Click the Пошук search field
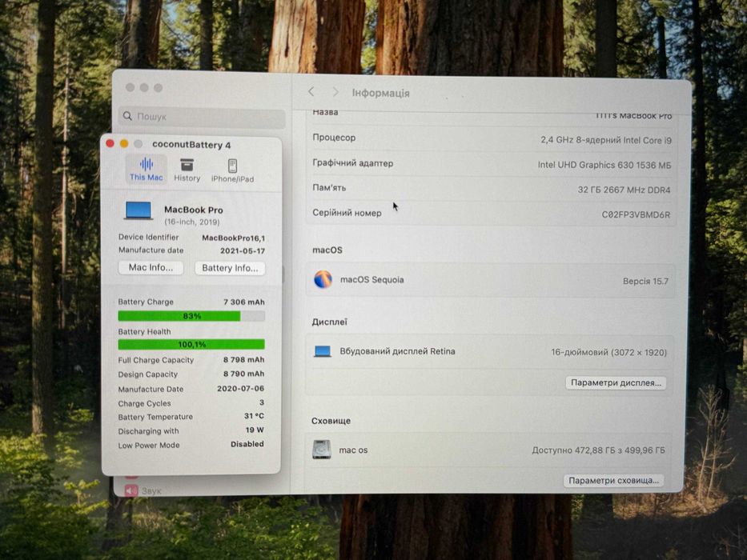The image size is (747, 560). (x=202, y=117)
